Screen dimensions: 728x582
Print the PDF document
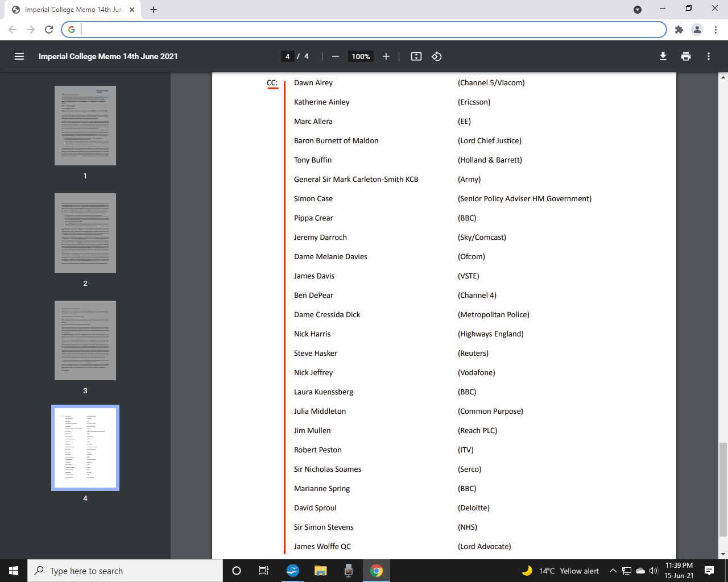pyautogui.click(x=686, y=56)
